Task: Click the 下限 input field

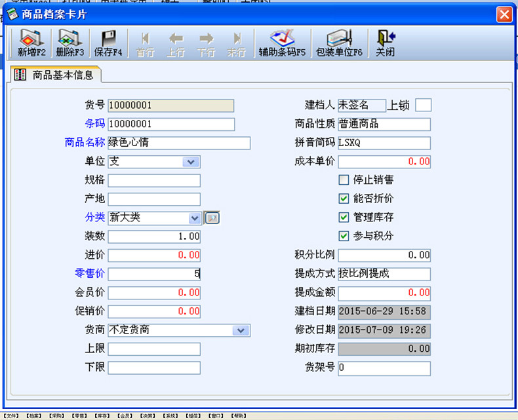Action: 154,368
